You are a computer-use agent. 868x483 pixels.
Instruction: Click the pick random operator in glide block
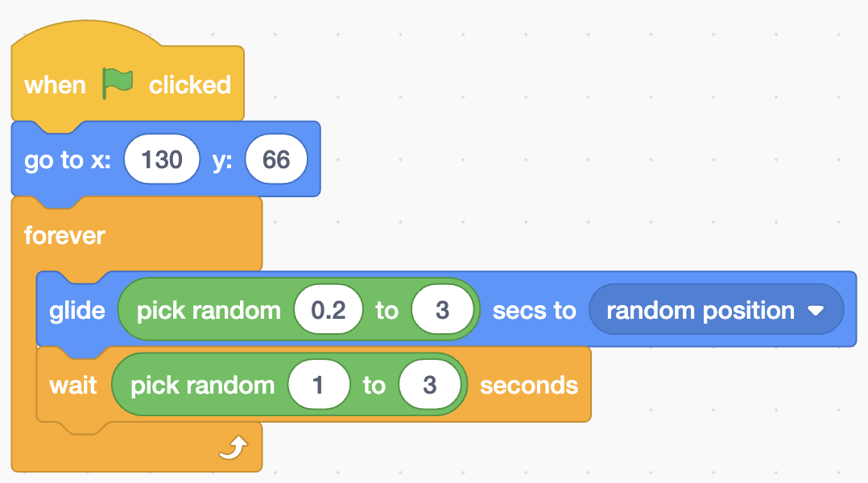tap(208, 311)
